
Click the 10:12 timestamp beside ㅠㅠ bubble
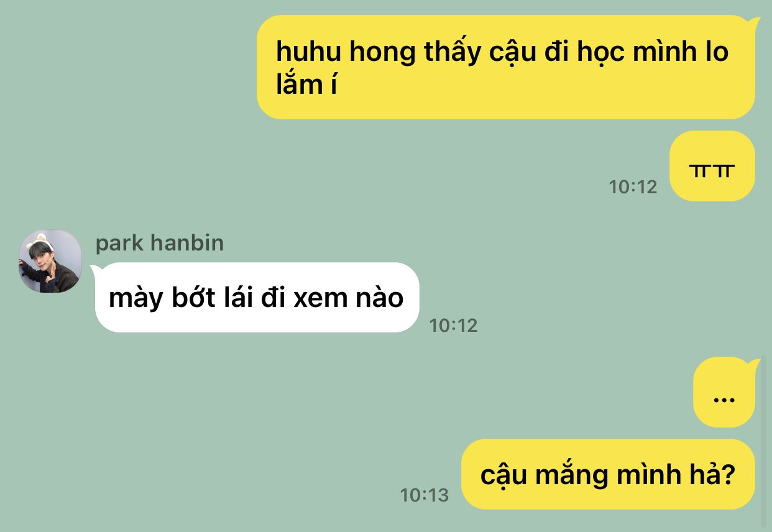pyautogui.click(x=633, y=186)
